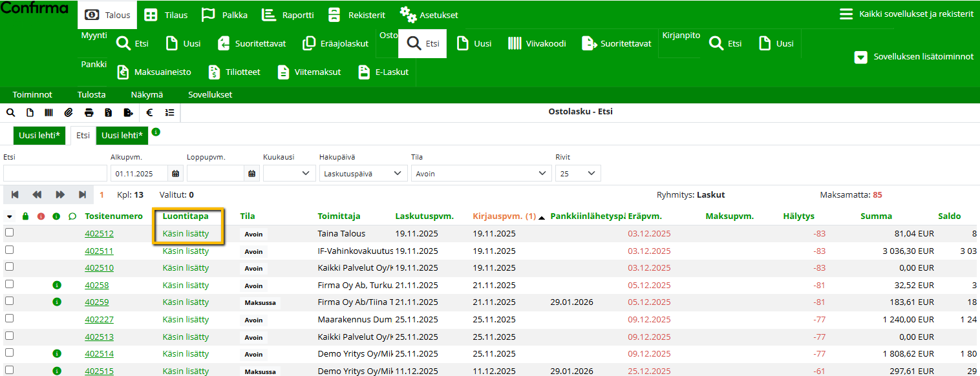This screenshot has height=376, width=980.
Task: Open calendar picker for Alkupvm. field
Action: 175,173
